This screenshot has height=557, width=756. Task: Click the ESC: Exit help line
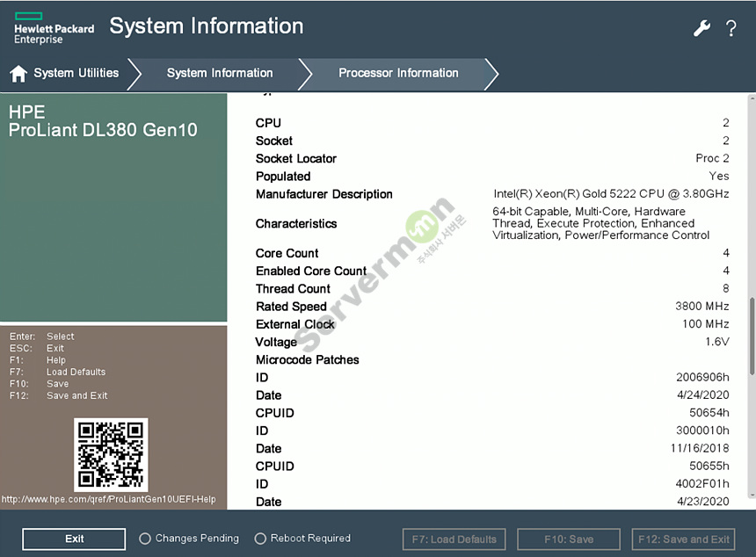(x=37, y=349)
